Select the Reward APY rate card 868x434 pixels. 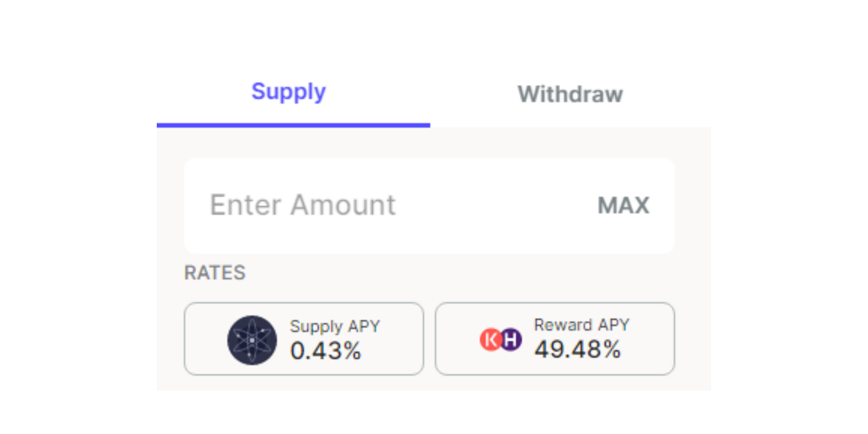click(555, 339)
